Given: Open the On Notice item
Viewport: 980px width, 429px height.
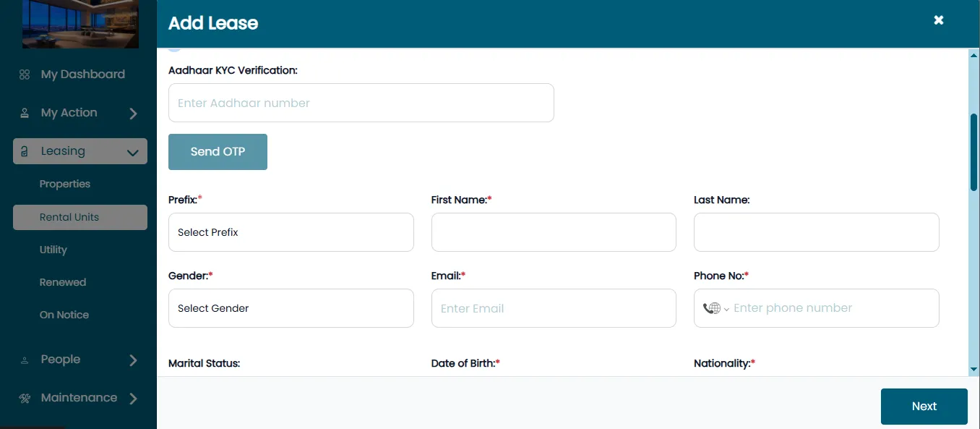Looking at the screenshot, I should tap(64, 315).
